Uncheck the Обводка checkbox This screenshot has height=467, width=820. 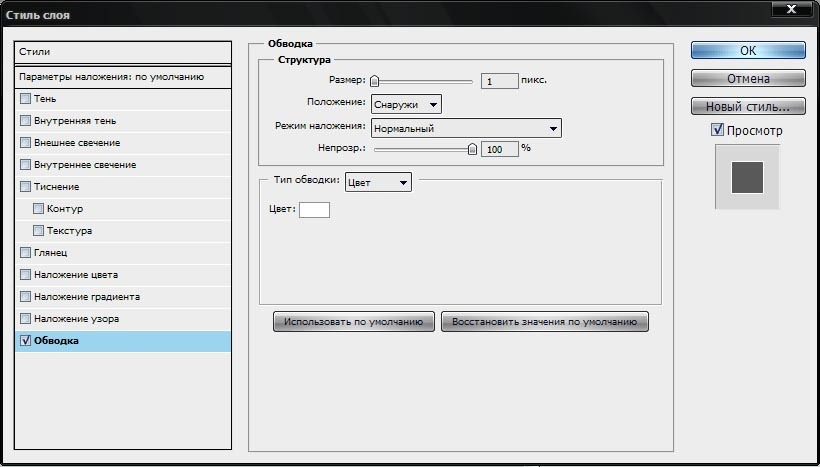pyautogui.click(x=26, y=341)
